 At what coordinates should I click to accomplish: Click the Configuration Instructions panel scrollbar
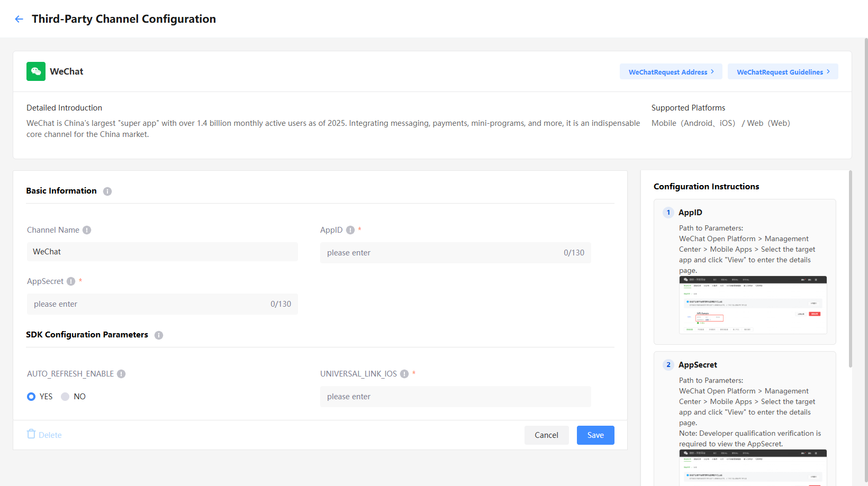(851, 269)
